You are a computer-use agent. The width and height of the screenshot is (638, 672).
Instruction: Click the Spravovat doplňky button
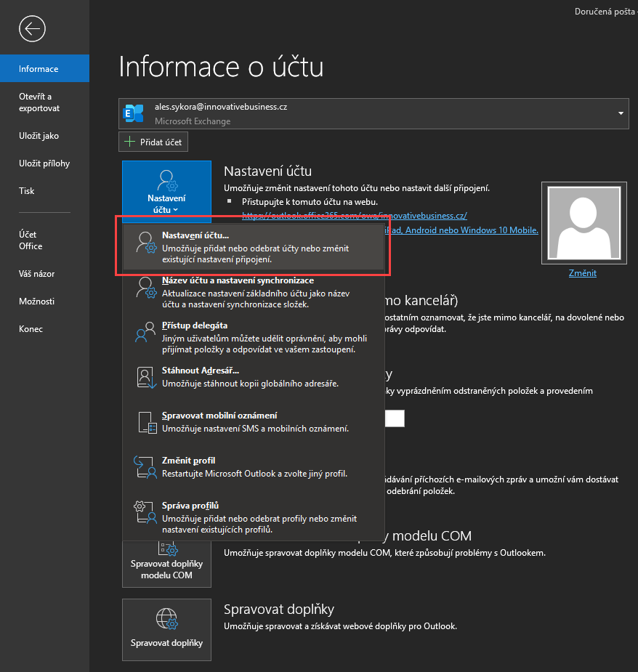(167, 630)
